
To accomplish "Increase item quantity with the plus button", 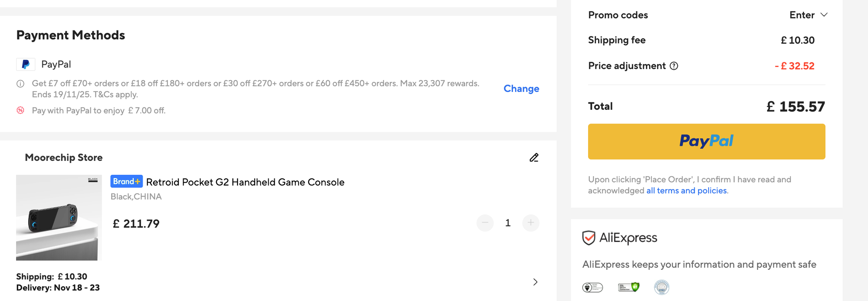I will pyautogui.click(x=530, y=223).
